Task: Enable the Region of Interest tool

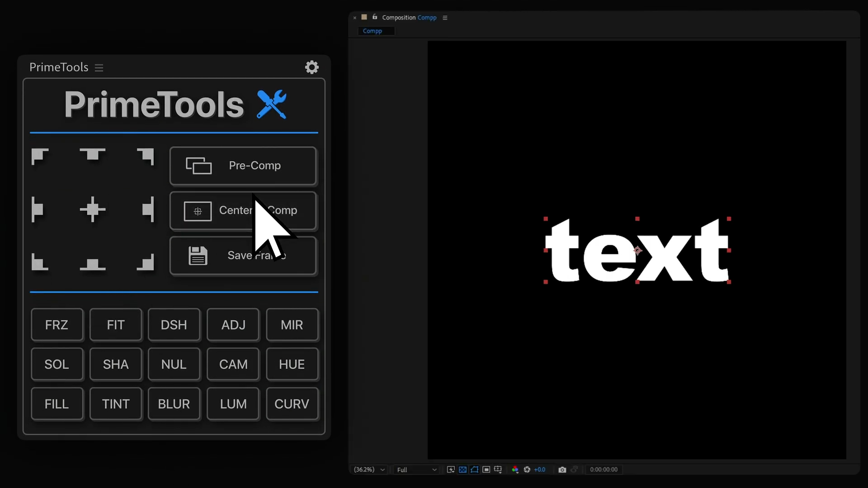Action: pyautogui.click(x=486, y=470)
